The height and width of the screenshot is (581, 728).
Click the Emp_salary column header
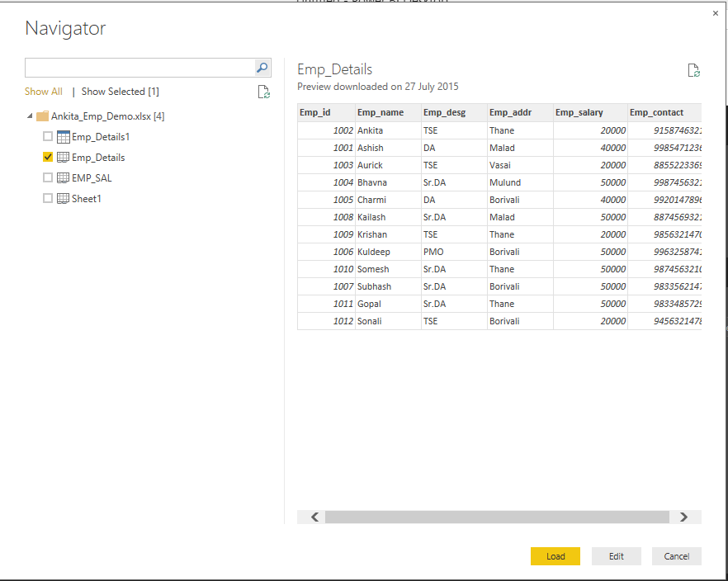(590, 112)
